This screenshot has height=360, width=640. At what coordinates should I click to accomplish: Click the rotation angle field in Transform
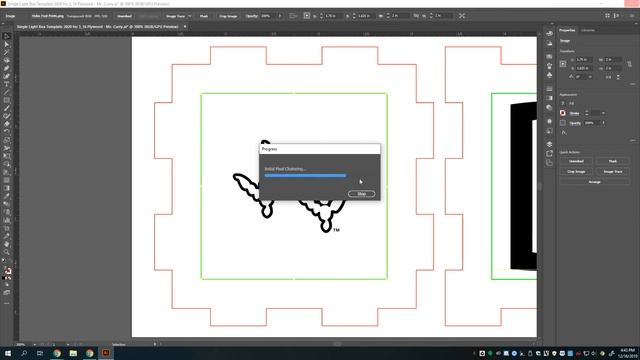[581, 77]
